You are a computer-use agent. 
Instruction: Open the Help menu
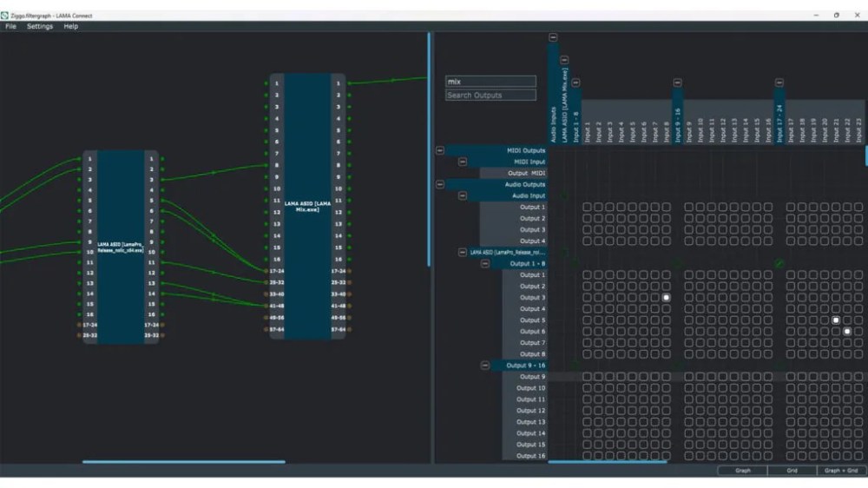click(71, 27)
